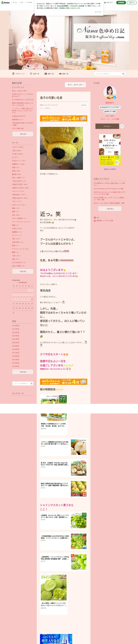
Task: Open the 画像一覧 tab
Action: tap(49, 74)
